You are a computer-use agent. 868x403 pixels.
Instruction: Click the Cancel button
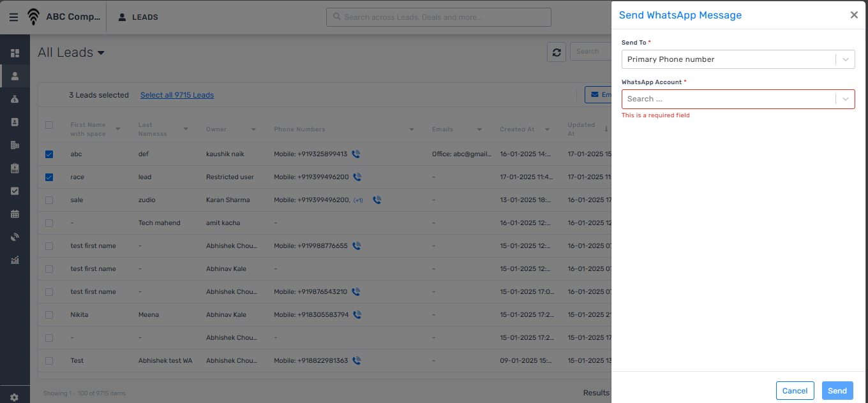[x=795, y=391]
